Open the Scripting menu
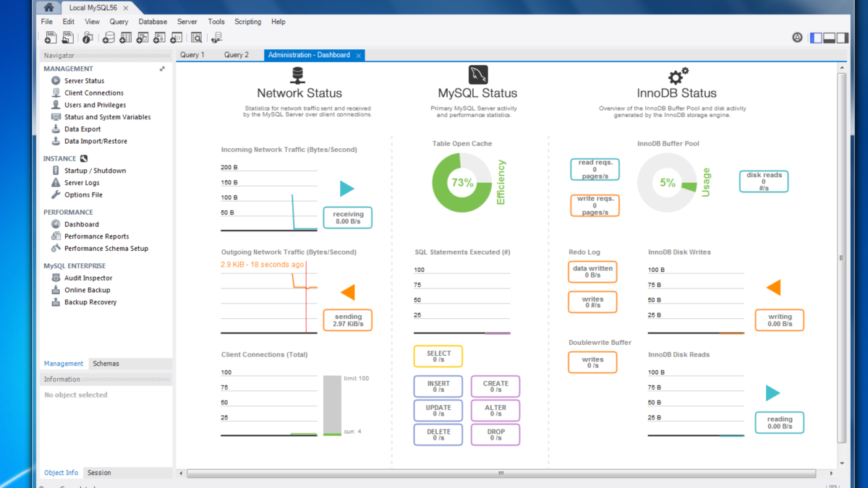This screenshot has height=488, width=868. point(247,22)
